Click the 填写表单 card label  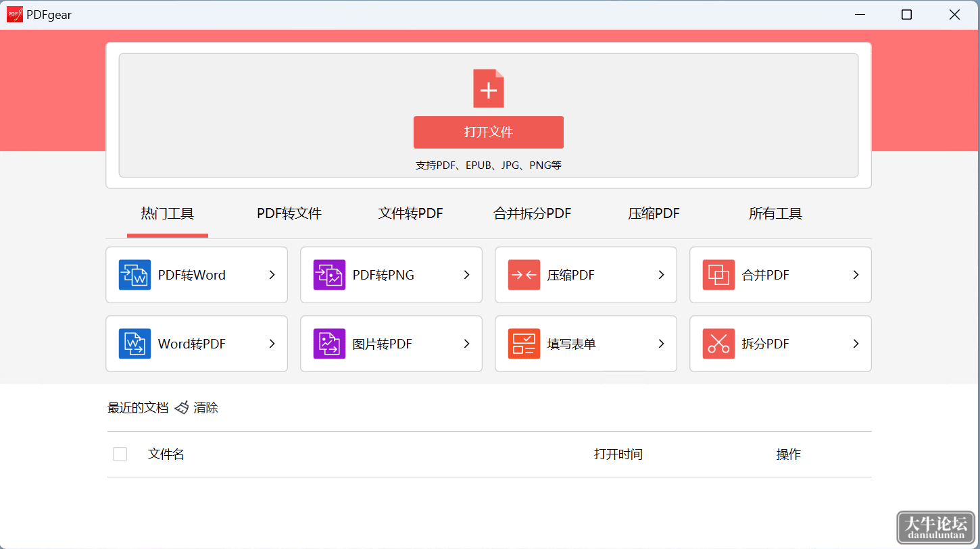click(x=572, y=344)
